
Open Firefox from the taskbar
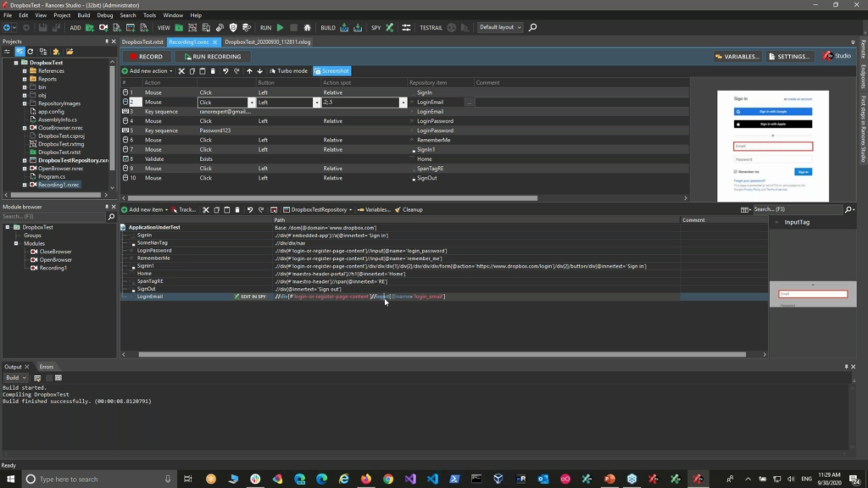click(366, 480)
